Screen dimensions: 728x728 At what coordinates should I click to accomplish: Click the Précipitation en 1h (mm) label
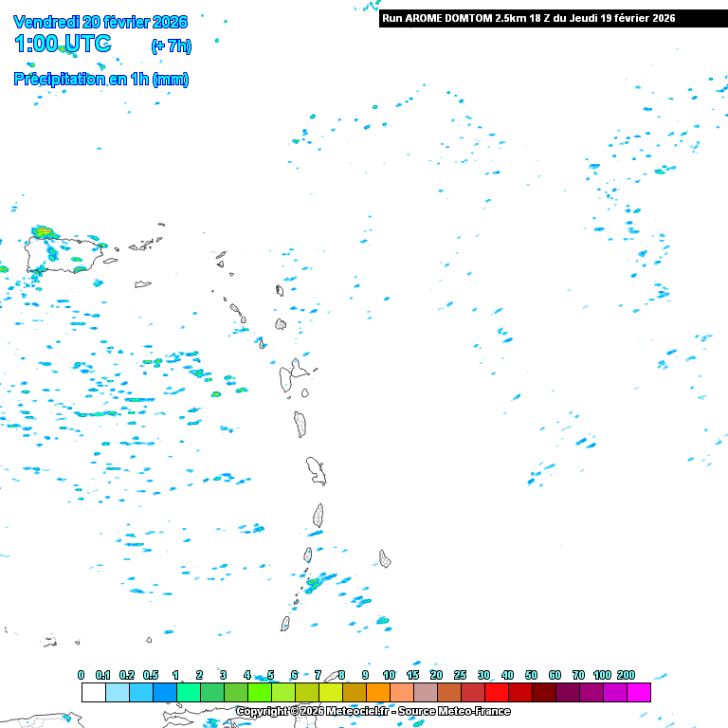101,80
